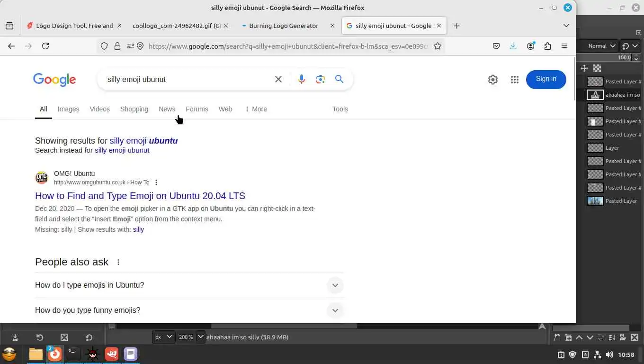List all Firefox tabs with the chevron
644x364 pixels.
point(566,26)
